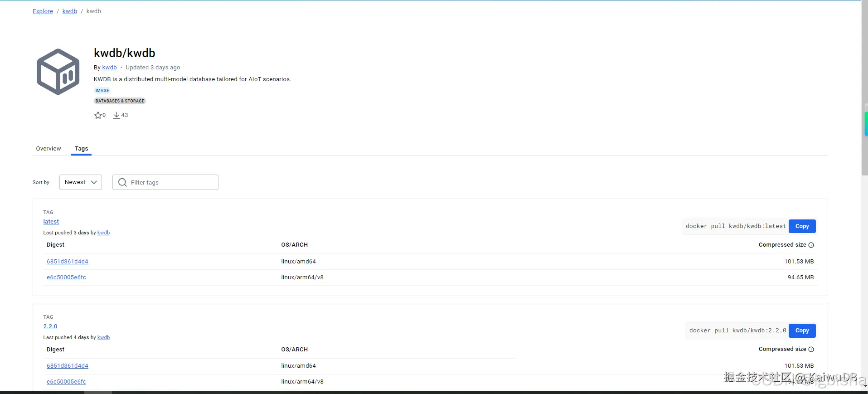The height and width of the screenshot is (394, 868).
Task: Open the amd64 digest 6851d361d4d4 under latest
Action: point(68,262)
